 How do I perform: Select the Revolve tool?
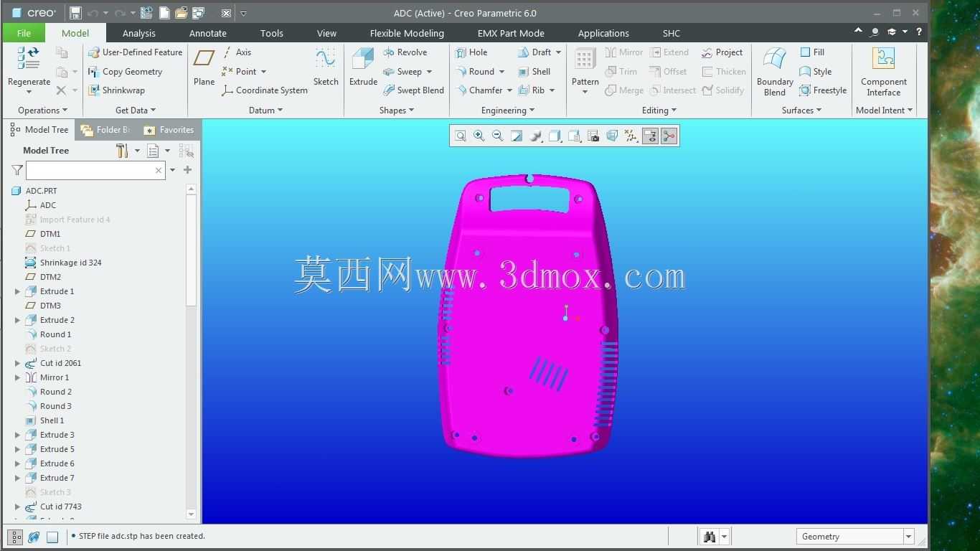405,52
